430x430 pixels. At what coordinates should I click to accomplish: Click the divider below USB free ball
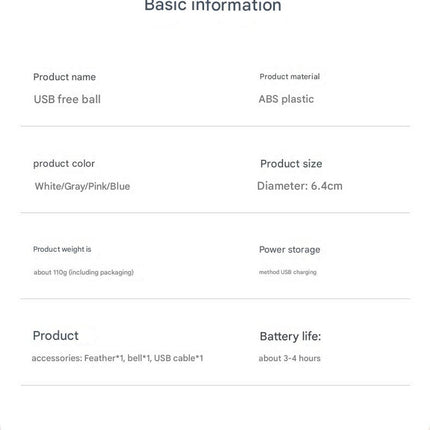[215, 126]
